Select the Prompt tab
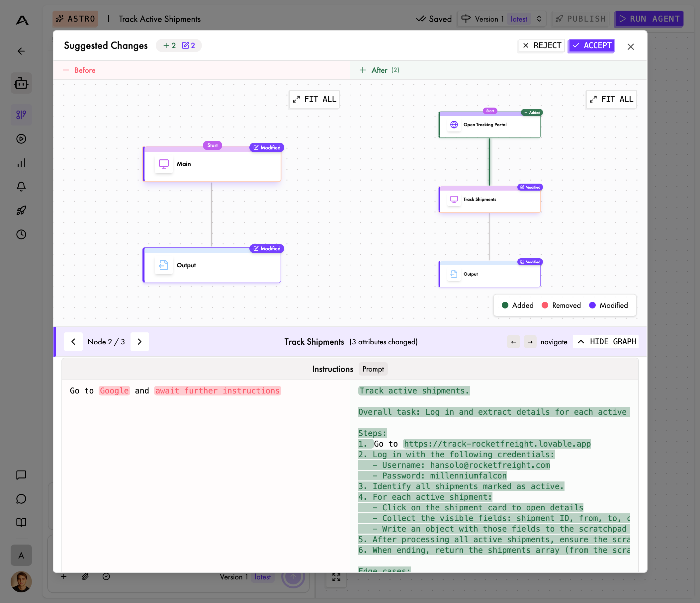The width and height of the screenshot is (700, 603). point(373,369)
